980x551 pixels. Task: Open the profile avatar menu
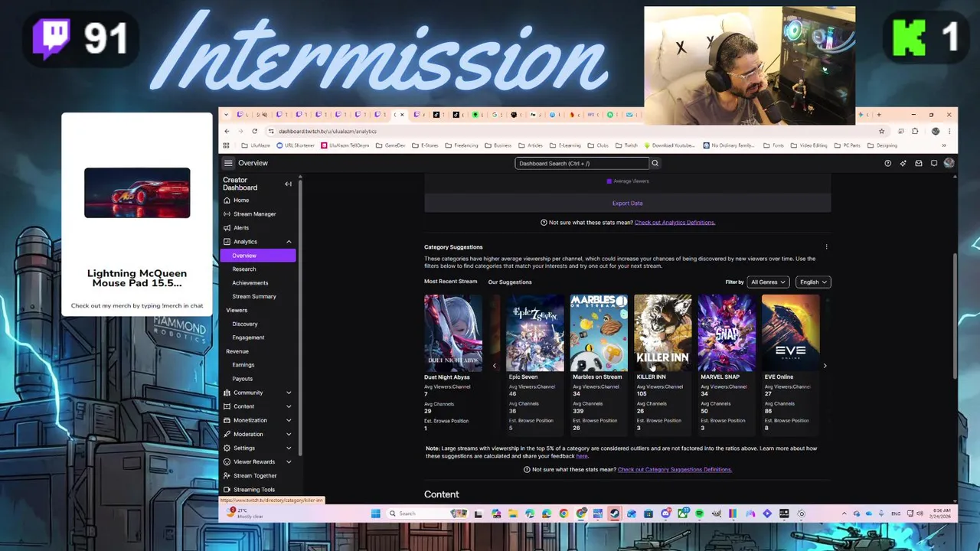(x=949, y=163)
